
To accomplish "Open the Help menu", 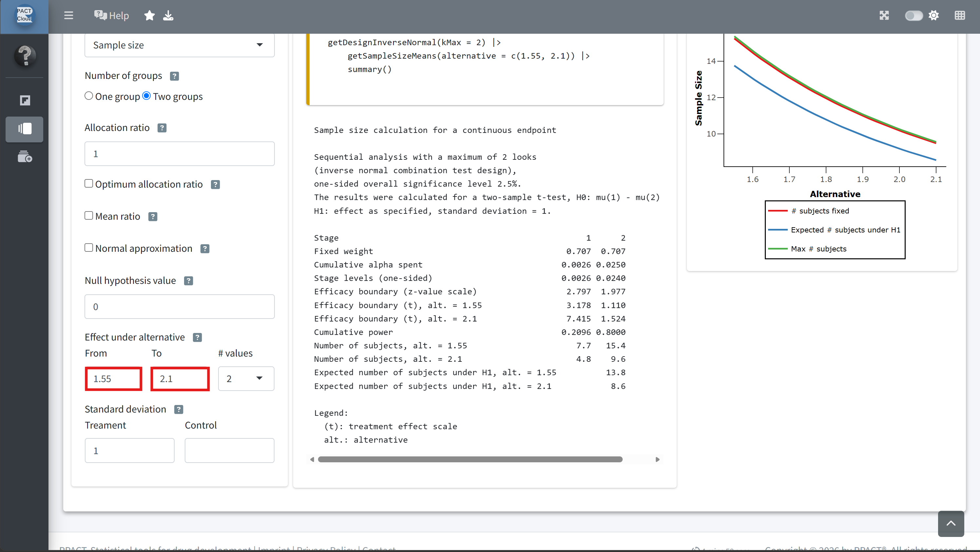I will coord(111,16).
